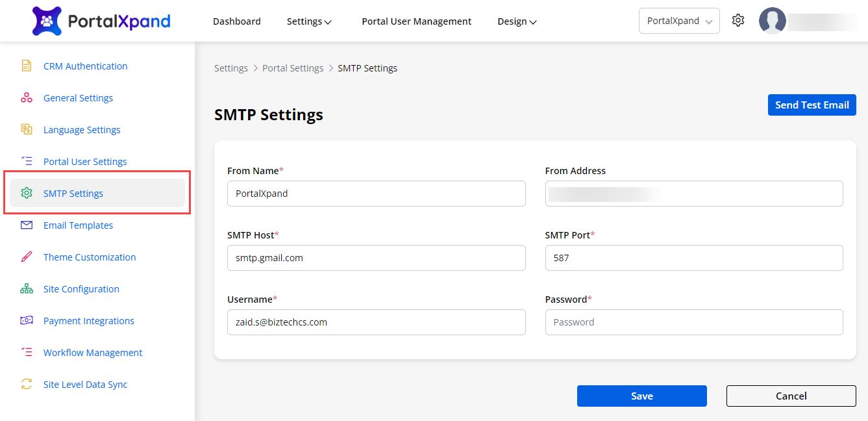Click the Email Templates envelope icon

click(27, 225)
